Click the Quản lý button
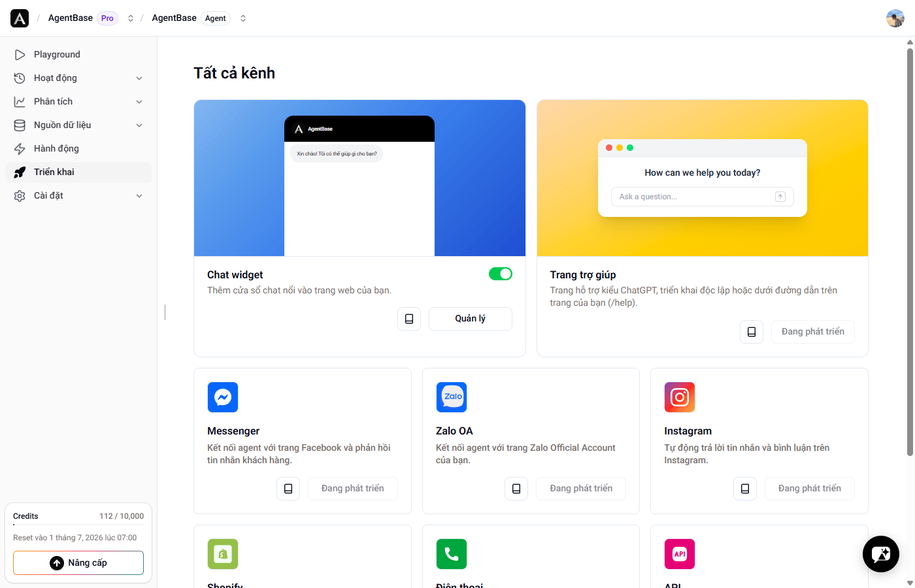Image resolution: width=915 pixels, height=588 pixels. (471, 319)
